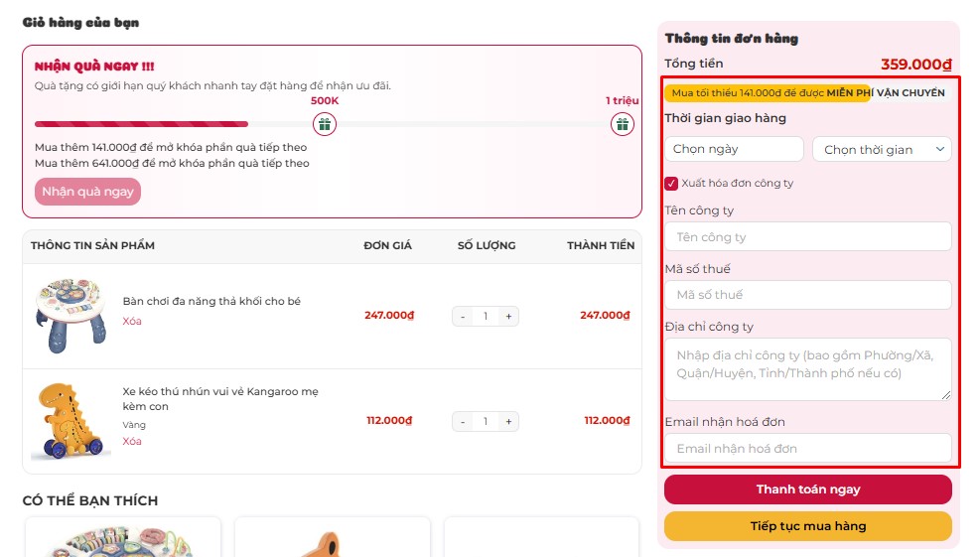980x557 pixels.
Task: Decrease quantity of Xe kéo Kangaroo
Action: 463,422
